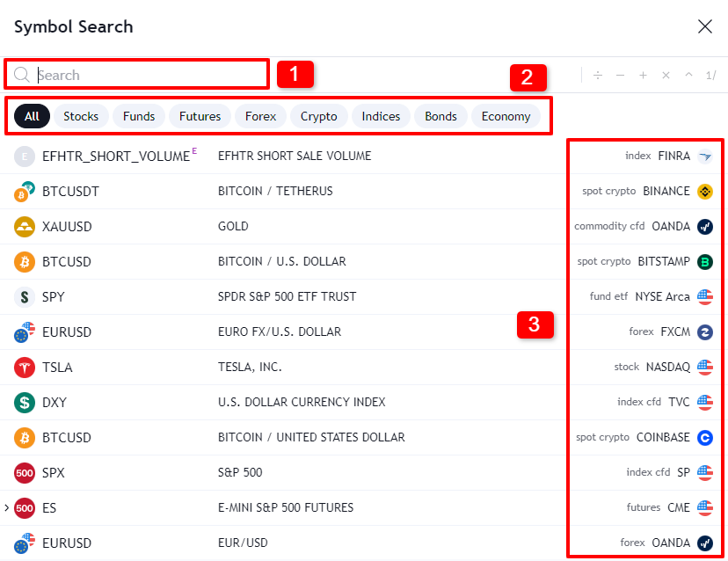Insert the plus operator in search

[643, 76]
